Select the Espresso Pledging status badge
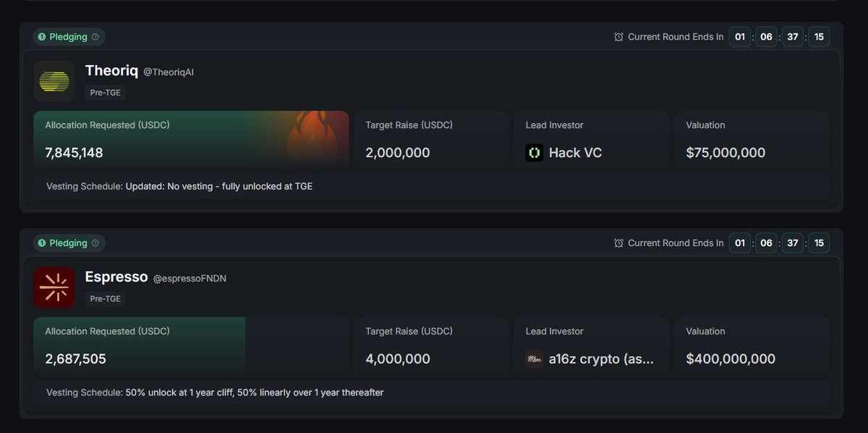 pos(69,243)
